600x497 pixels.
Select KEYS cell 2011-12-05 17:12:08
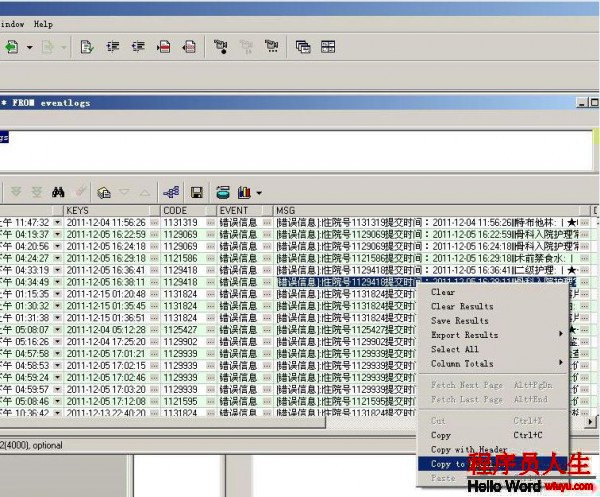click(106, 401)
